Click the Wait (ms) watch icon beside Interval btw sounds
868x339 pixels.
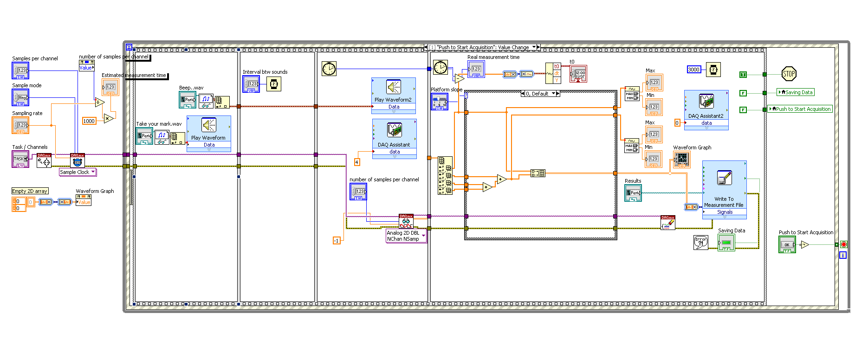(x=274, y=84)
